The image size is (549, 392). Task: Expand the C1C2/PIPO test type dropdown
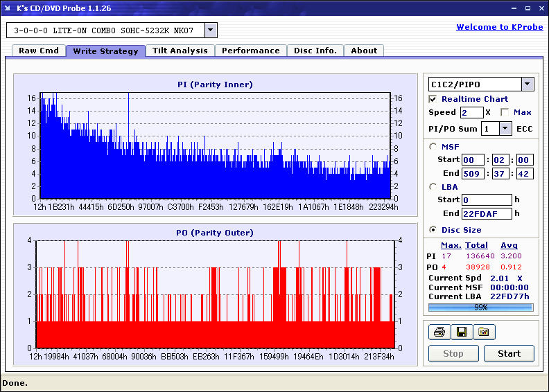tap(528, 84)
